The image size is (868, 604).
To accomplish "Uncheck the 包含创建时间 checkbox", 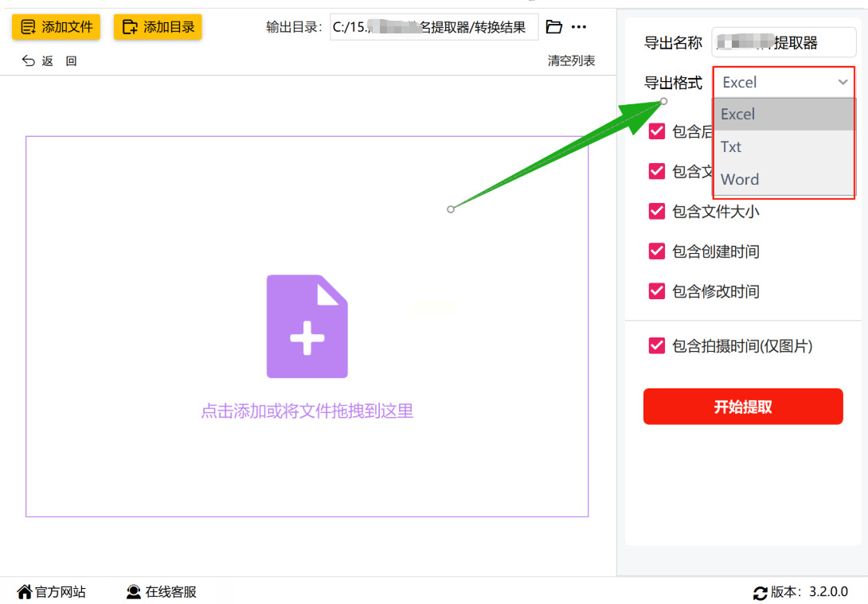I will point(656,251).
